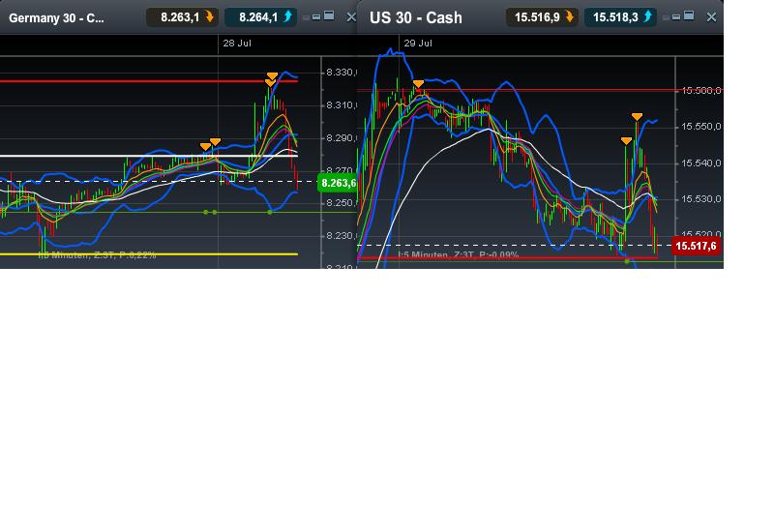Click the Germany 30 sell price 8.263,1
The height and width of the screenshot is (532, 774).
click(182, 17)
